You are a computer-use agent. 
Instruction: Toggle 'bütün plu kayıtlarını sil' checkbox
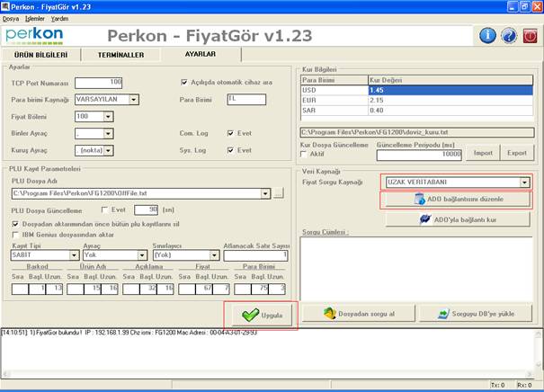[x=15, y=224]
